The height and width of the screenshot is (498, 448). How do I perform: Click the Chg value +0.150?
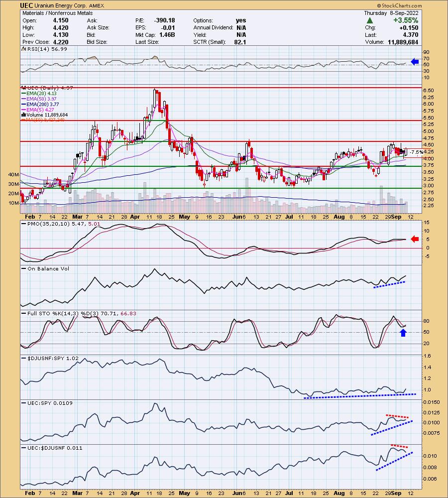coord(409,27)
